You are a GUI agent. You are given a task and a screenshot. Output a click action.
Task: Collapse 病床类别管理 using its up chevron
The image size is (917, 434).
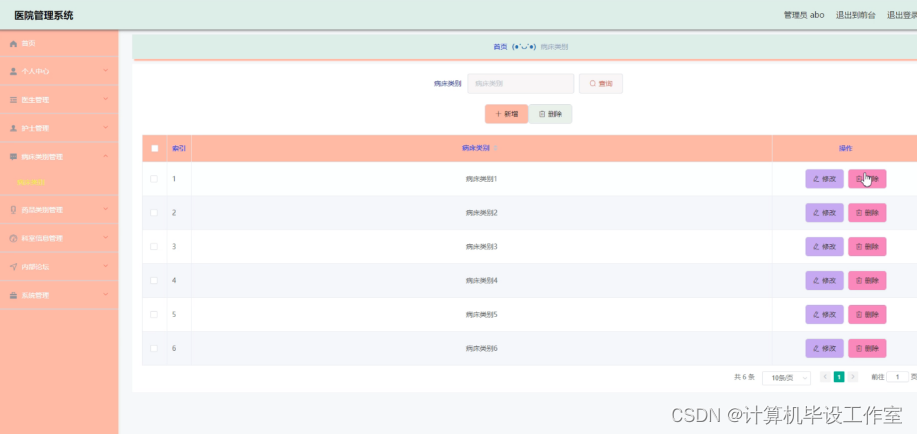tap(106, 156)
